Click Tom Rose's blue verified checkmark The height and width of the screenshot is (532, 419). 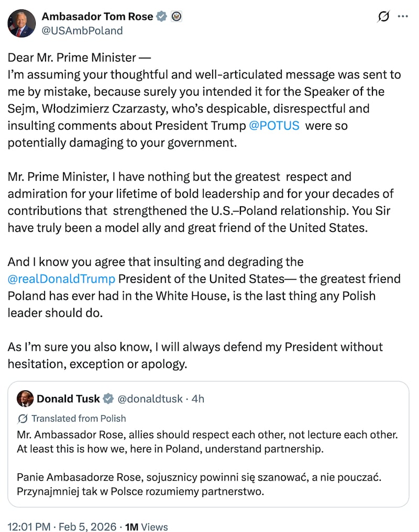(x=162, y=16)
